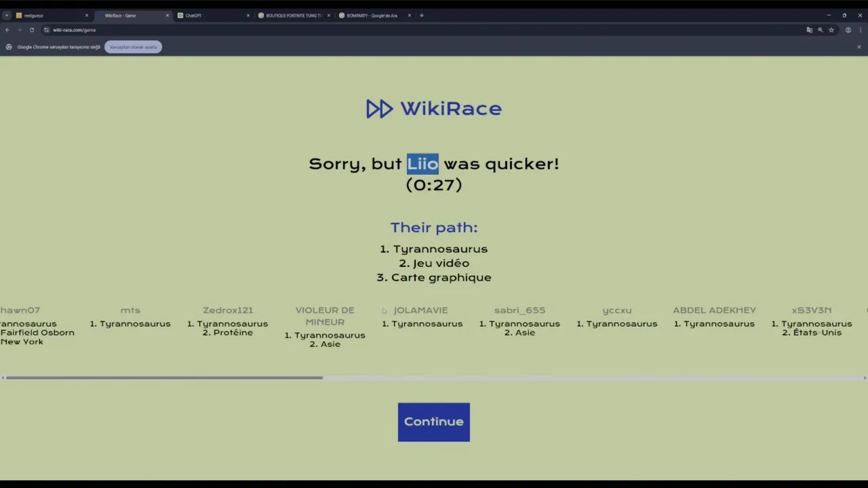Click '1. Tyrannosaurus' under ABDEL ADEKHEY
868x488 pixels.
point(714,324)
